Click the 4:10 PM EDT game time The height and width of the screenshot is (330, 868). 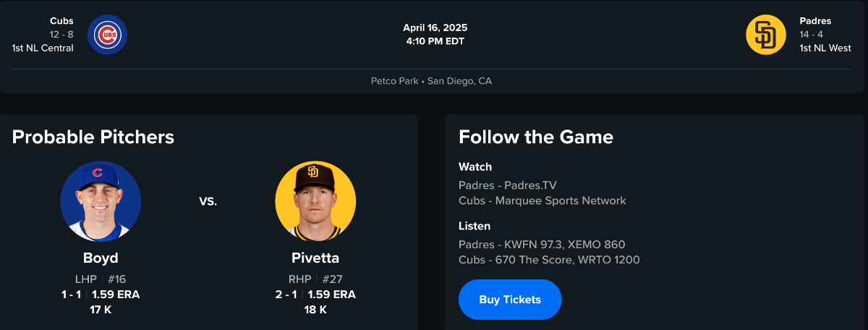435,41
